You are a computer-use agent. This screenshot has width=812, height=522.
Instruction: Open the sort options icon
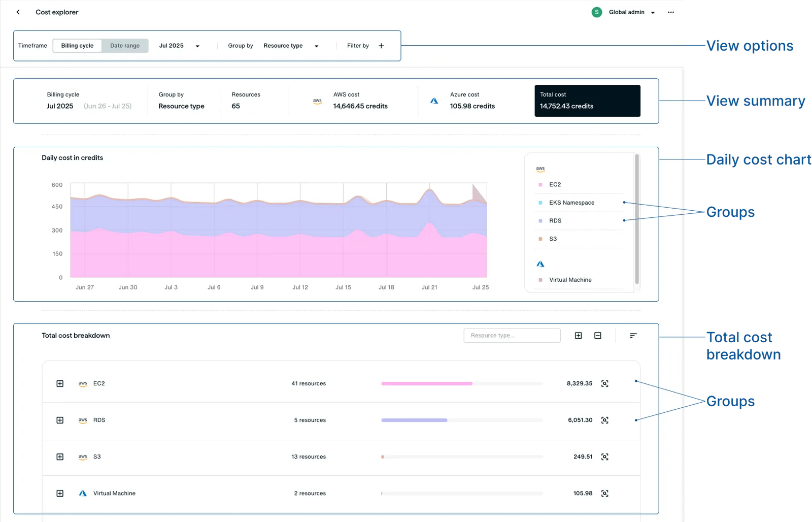[633, 336]
